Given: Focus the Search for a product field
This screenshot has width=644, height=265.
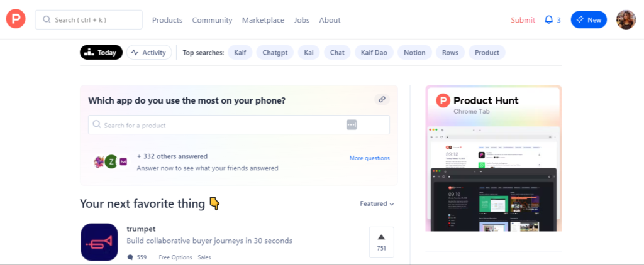Looking at the screenshot, I should [x=238, y=125].
